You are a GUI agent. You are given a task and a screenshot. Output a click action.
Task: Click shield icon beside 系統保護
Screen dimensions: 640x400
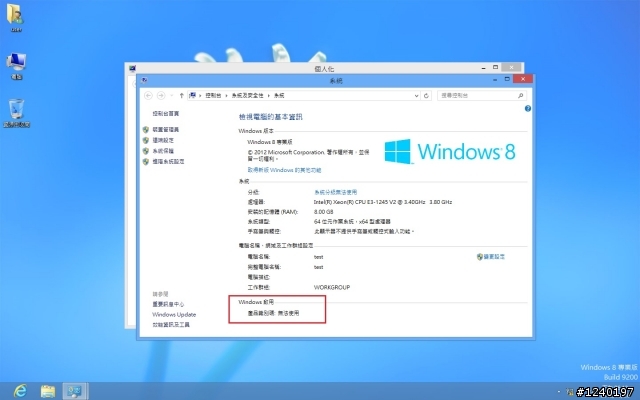pyautogui.click(x=146, y=151)
